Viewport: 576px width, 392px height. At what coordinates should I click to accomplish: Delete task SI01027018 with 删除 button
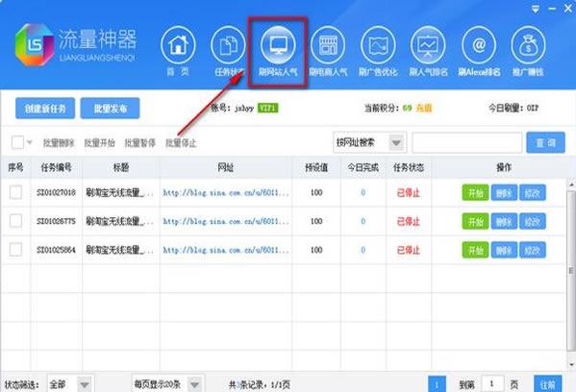(504, 192)
